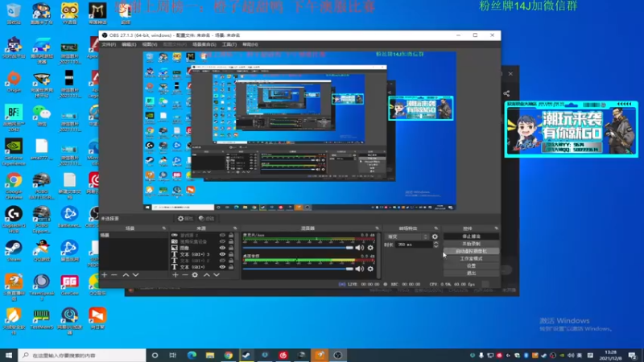
Task: Open the File menu in OBS
Action: pyautogui.click(x=109, y=44)
